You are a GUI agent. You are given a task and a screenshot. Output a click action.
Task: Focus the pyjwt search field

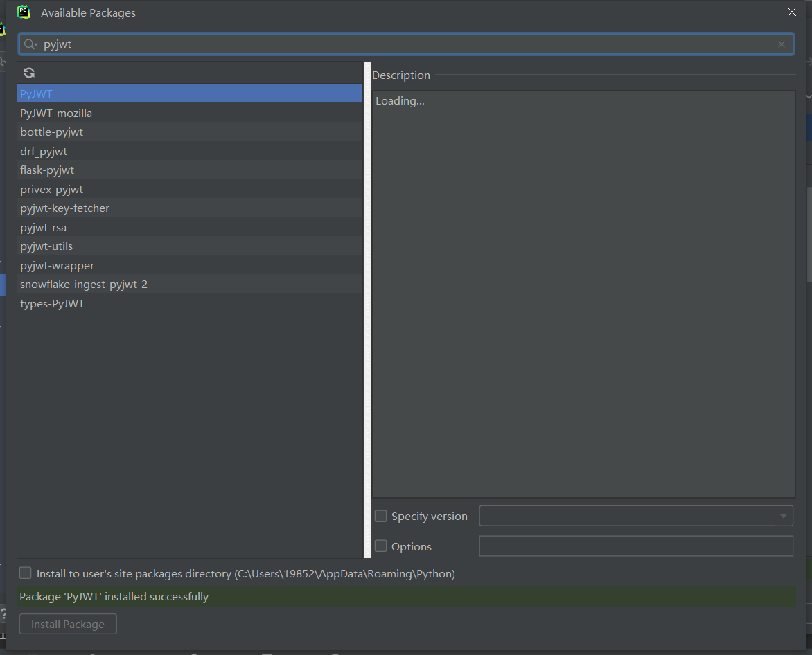point(406,44)
